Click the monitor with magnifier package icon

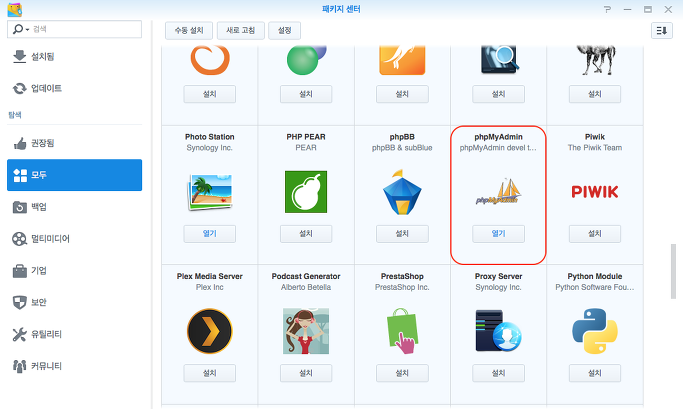(500, 59)
